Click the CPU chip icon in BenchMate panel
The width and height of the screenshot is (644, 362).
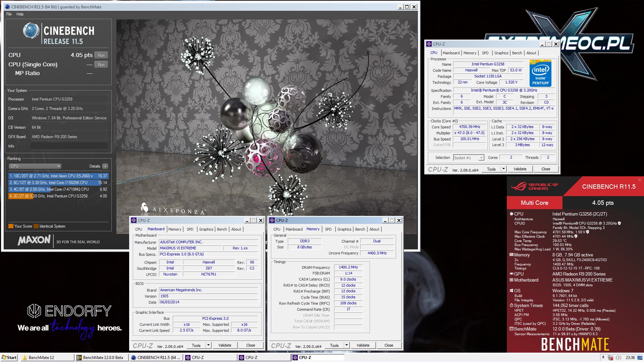(512, 214)
